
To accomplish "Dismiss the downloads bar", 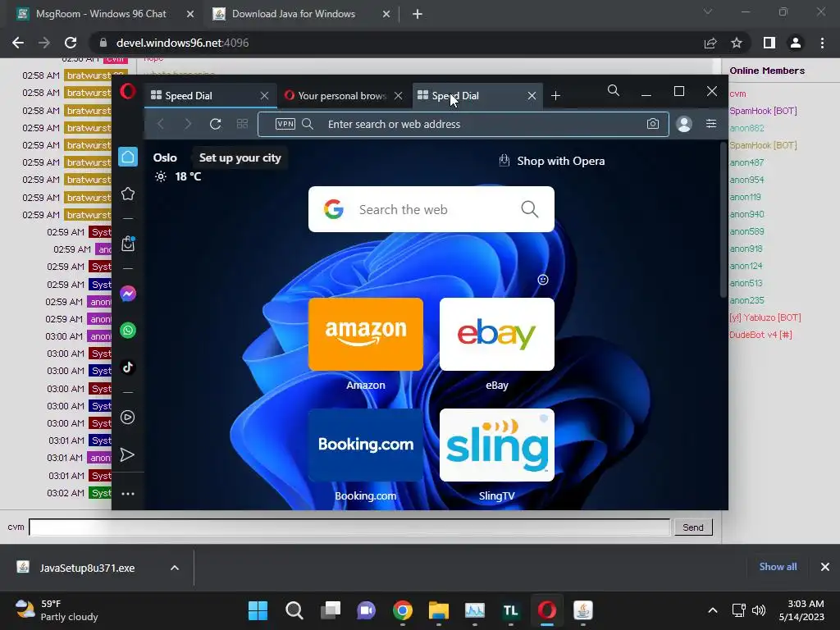I will 825,567.
